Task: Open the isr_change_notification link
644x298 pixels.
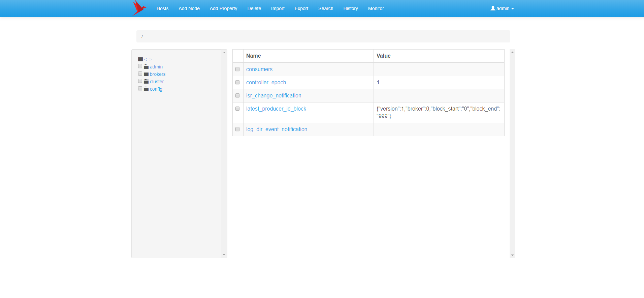Action: 274,95
